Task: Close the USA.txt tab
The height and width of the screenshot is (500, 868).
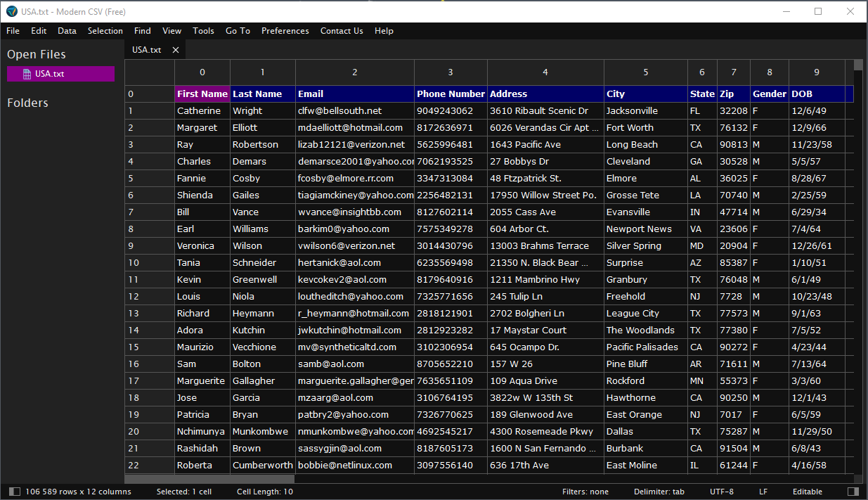Action: tap(176, 50)
